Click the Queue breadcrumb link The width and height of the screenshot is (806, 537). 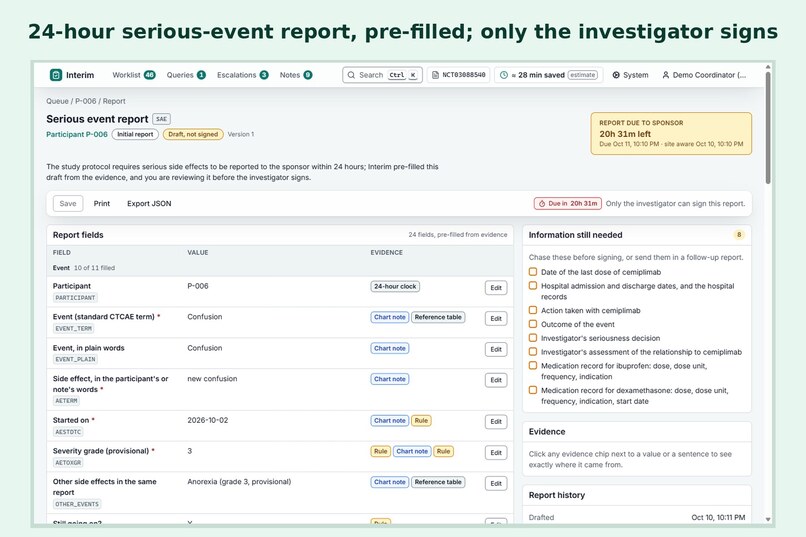pos(57,101)
